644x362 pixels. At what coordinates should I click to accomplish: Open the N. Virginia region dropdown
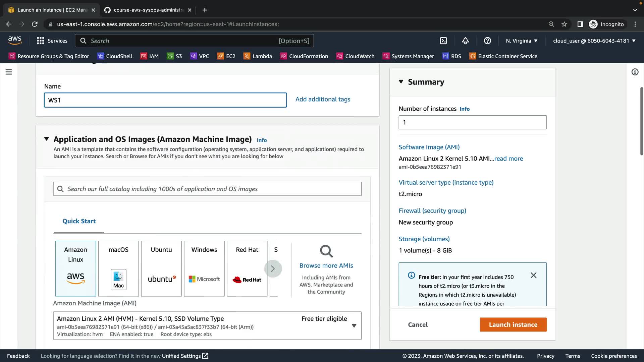[522, 41]
